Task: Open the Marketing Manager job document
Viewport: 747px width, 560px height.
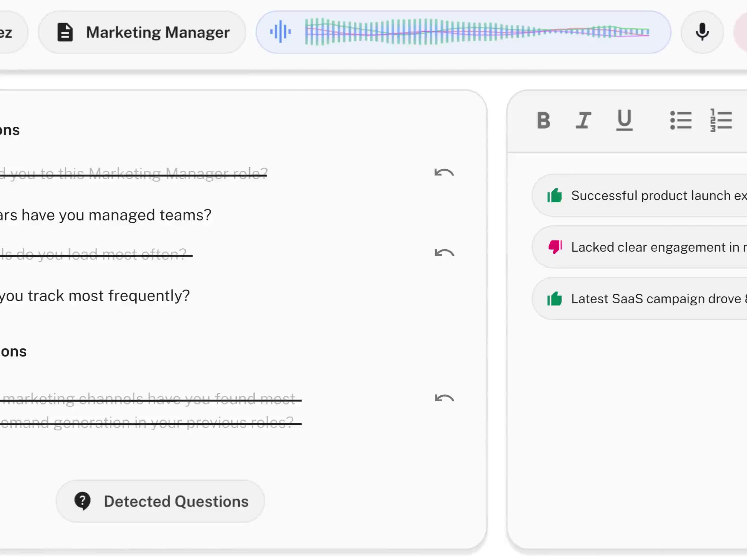Action: [x=142, y=33]
